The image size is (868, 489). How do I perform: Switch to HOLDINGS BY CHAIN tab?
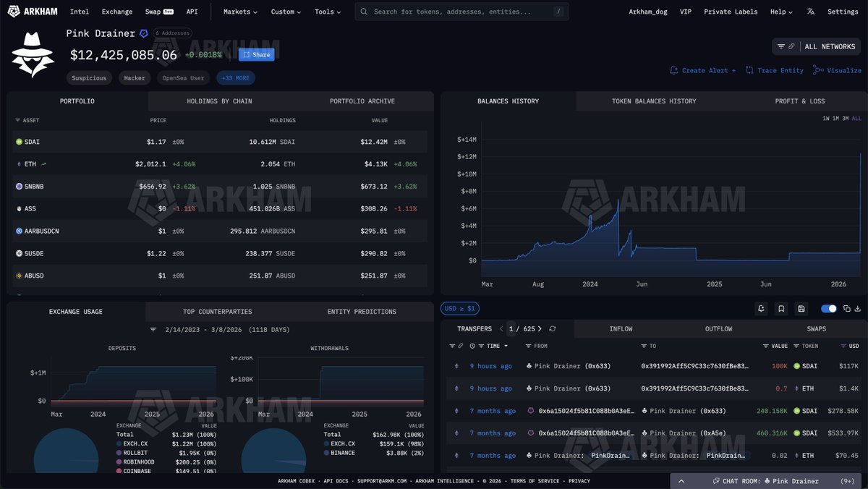pyautogui.click(x=219, y=101)
